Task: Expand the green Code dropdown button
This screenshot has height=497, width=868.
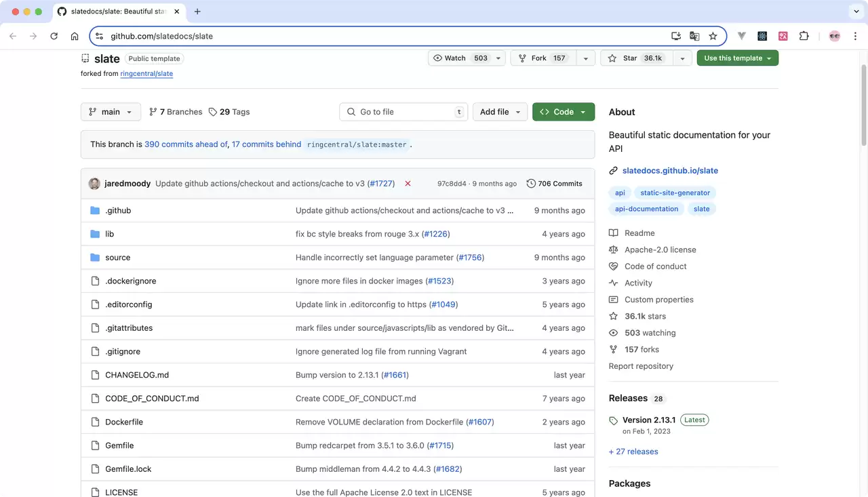Action: tap(564, 112)
